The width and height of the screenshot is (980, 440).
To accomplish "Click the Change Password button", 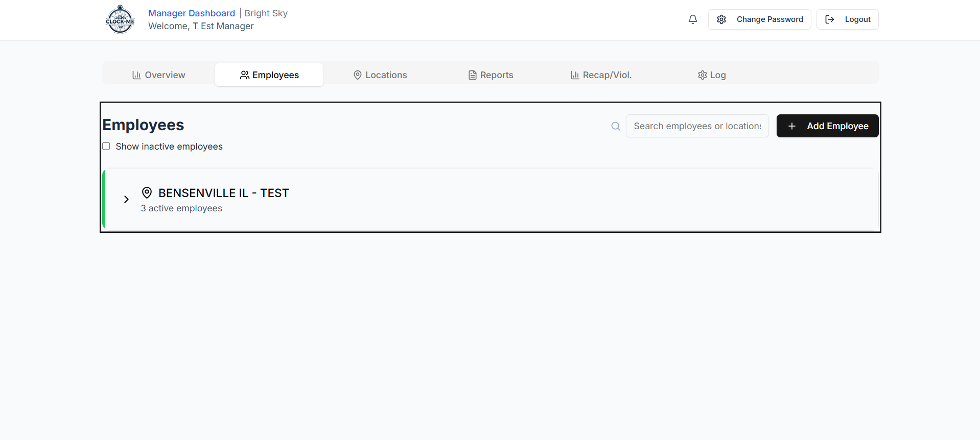I will (x=759, y=19).
